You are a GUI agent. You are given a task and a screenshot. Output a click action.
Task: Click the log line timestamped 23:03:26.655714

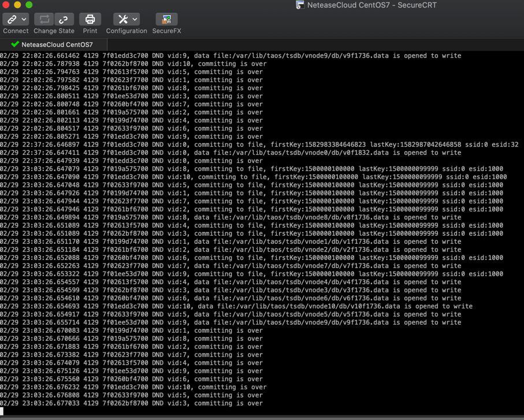[231, 322]
